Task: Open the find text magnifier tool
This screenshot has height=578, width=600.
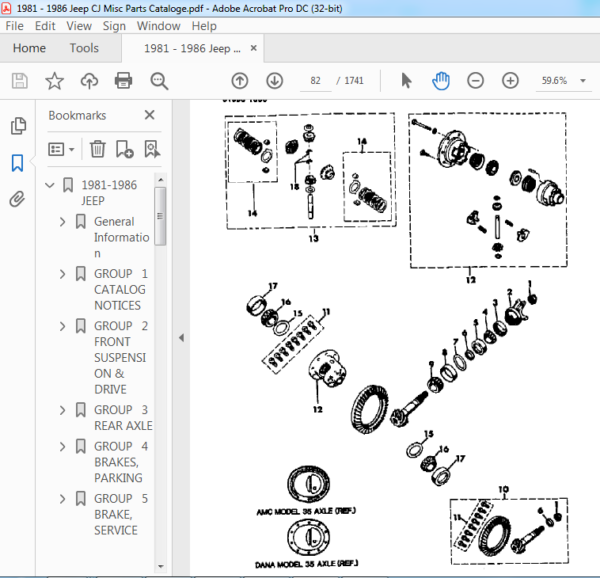Action: point(159,81)
